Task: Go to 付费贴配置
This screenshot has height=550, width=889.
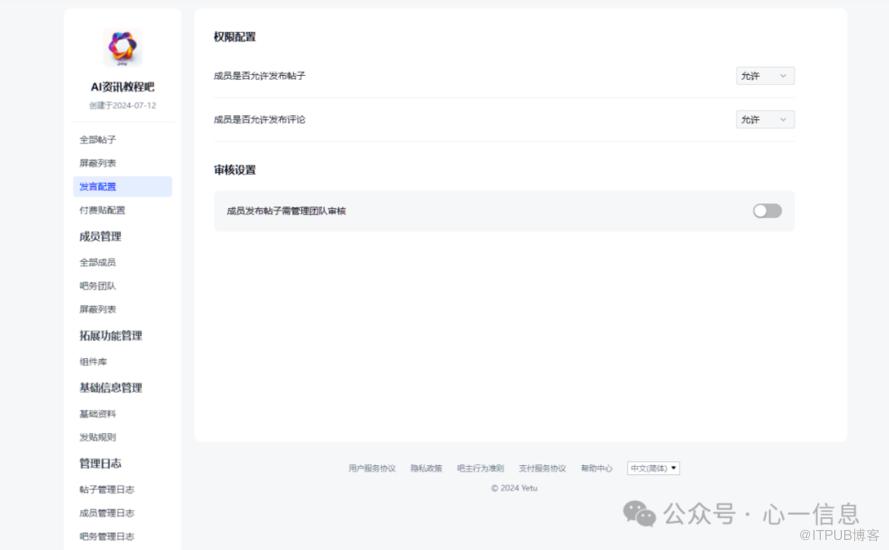Action: pyautogui.click(x=102, y=210)
